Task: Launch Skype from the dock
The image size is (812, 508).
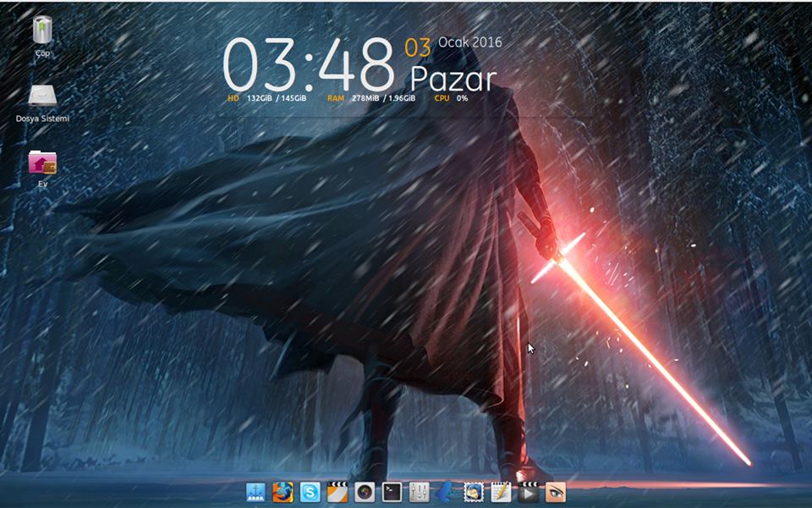Action: [x=310, y=492]
